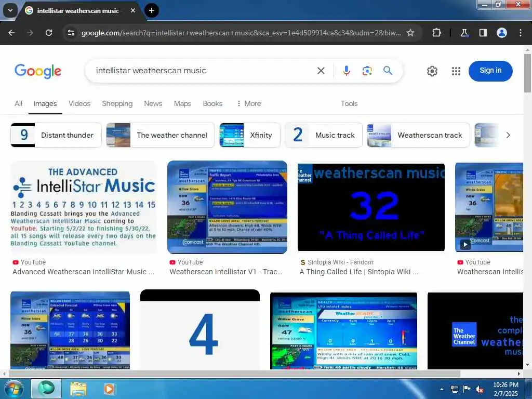Image resolution: width=532 pixels, height=399 pixels.
Task: Open Google quick settings gear
Action: tap(432, 71)
